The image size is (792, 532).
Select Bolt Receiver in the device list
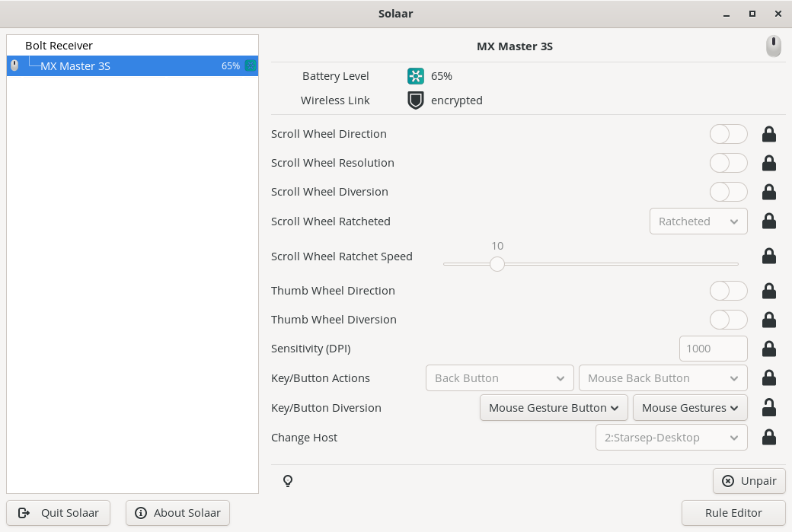coord(59,46)
